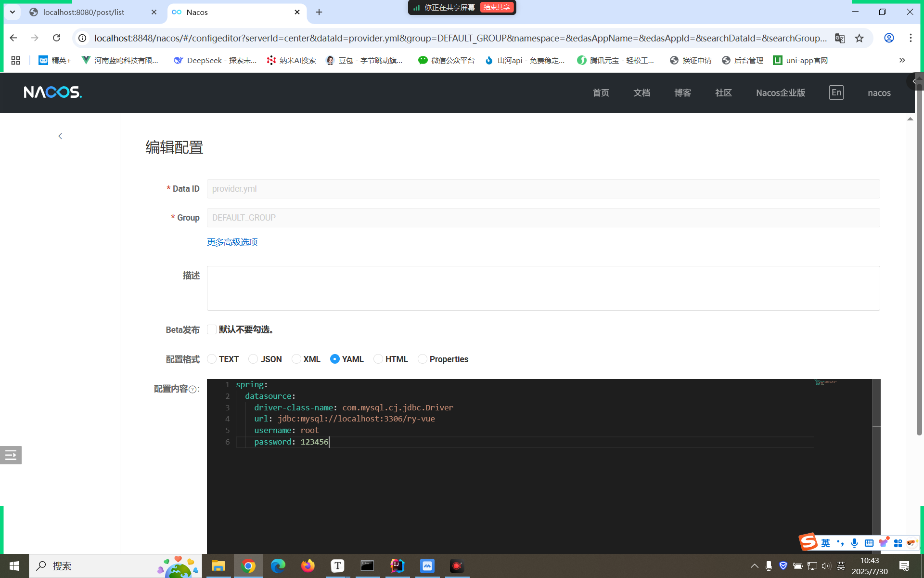The height and width of the screenshot is (578, 924).
Task: Switch language with the En toggle
Action: (836, 92)
